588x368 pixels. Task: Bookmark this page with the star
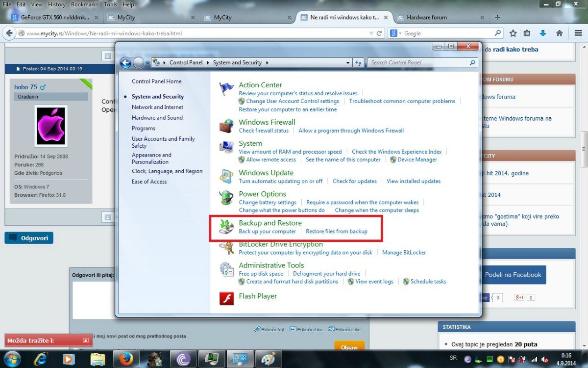click(x=513, y=33)
